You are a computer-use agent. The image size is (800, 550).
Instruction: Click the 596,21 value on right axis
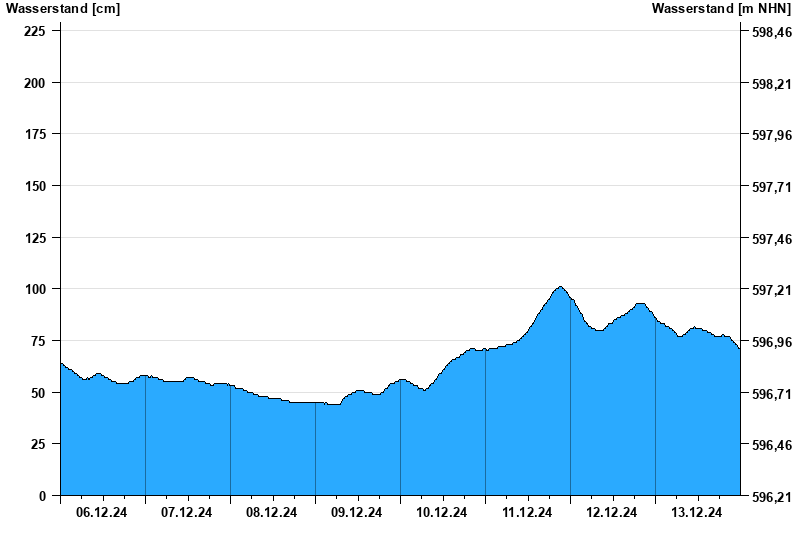coord(772,497)
